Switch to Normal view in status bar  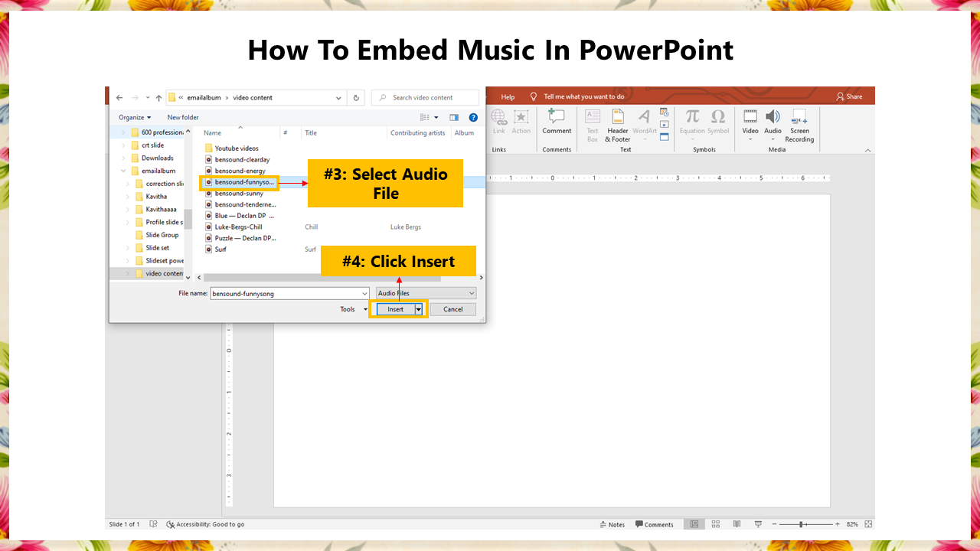click(x=694, y=524)
